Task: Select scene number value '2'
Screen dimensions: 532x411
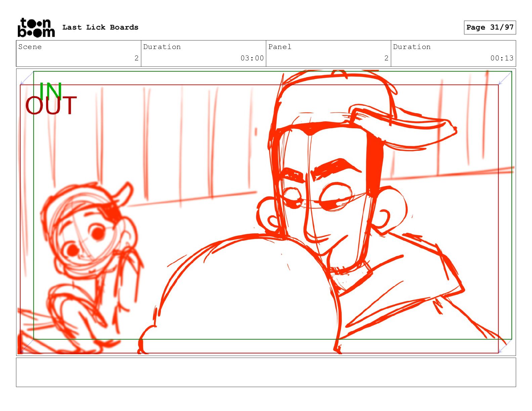Action: pos(136,58)
